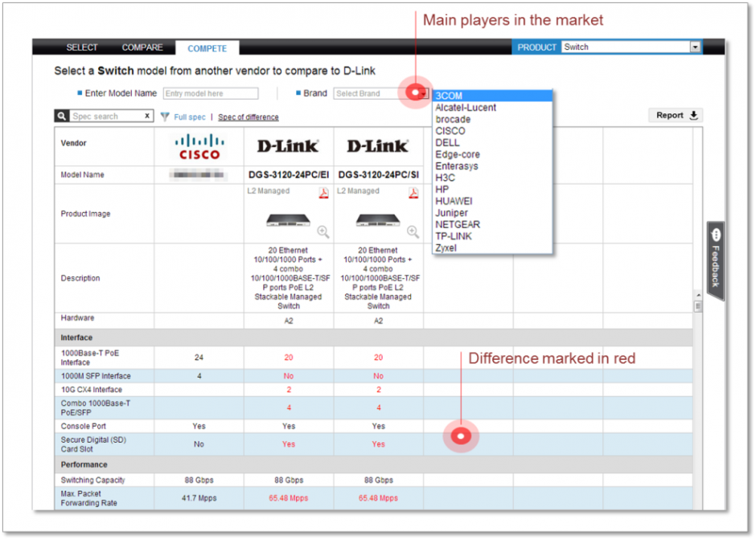Click the Secure Digital (SD) Card Slot label
Screen dimensions: 756x540
(x=93, y=444)
